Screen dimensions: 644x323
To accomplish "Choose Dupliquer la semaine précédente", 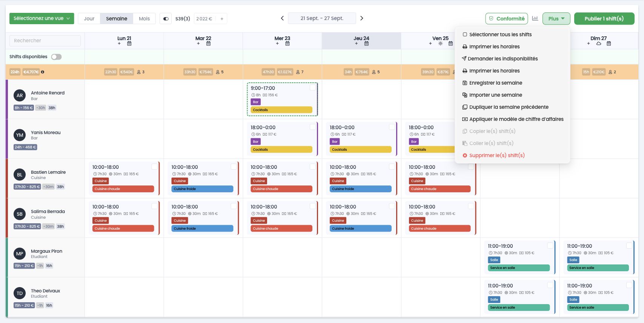I will click(x=506, y=107).
